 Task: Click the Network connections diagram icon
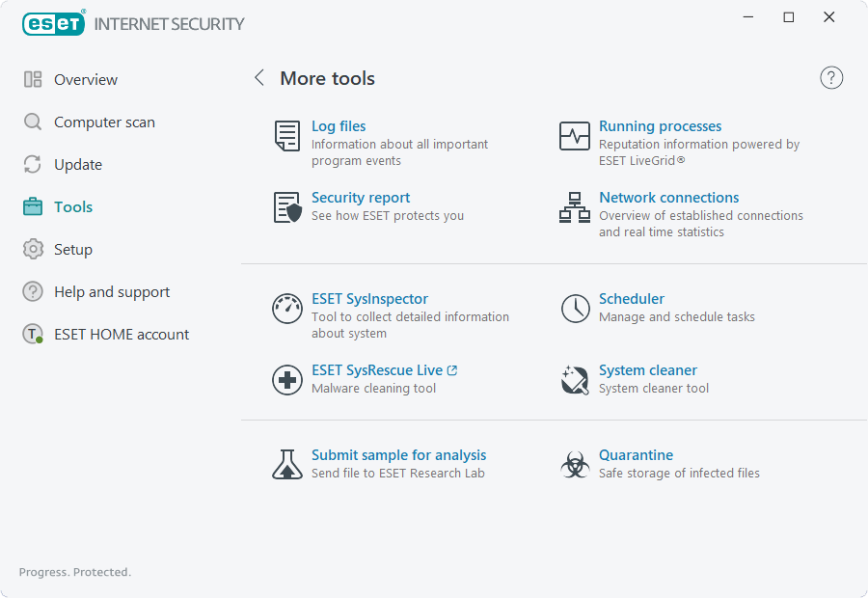point(575,207)
